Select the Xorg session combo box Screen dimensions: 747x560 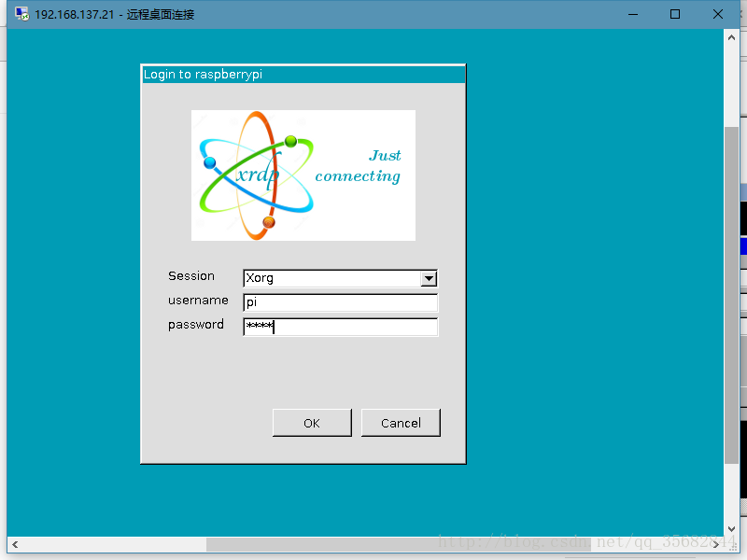click(340, 278)
